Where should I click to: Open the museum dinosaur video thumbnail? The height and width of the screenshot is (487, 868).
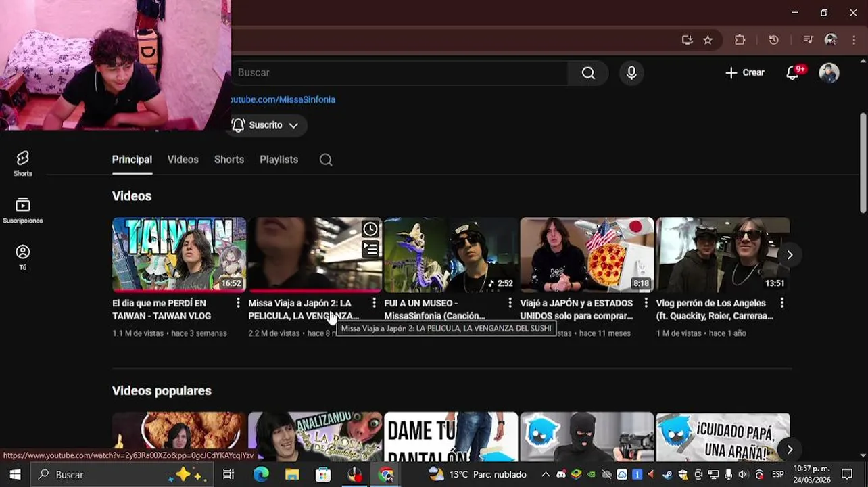pyautogui.click(x=451, y=254)
